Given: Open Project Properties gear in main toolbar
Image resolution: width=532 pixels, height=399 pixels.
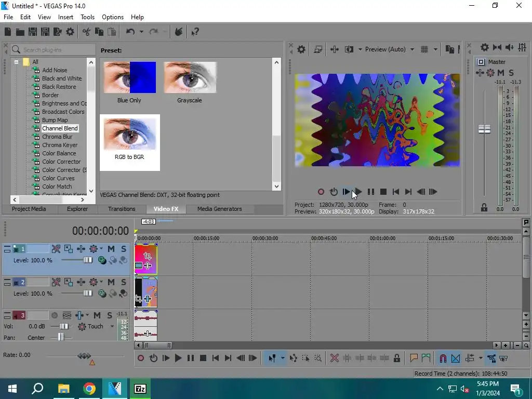Looking at the screenshot, I should point(70,32).
